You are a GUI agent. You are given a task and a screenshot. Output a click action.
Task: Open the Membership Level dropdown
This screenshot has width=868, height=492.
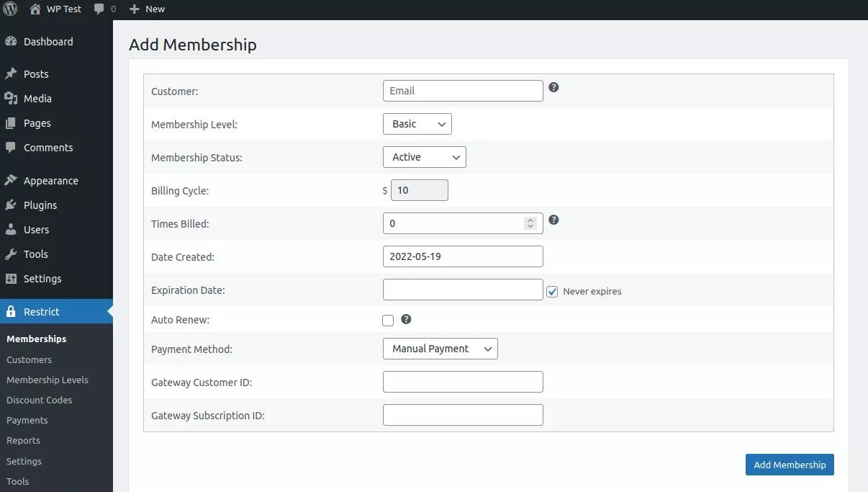(417, 124)
